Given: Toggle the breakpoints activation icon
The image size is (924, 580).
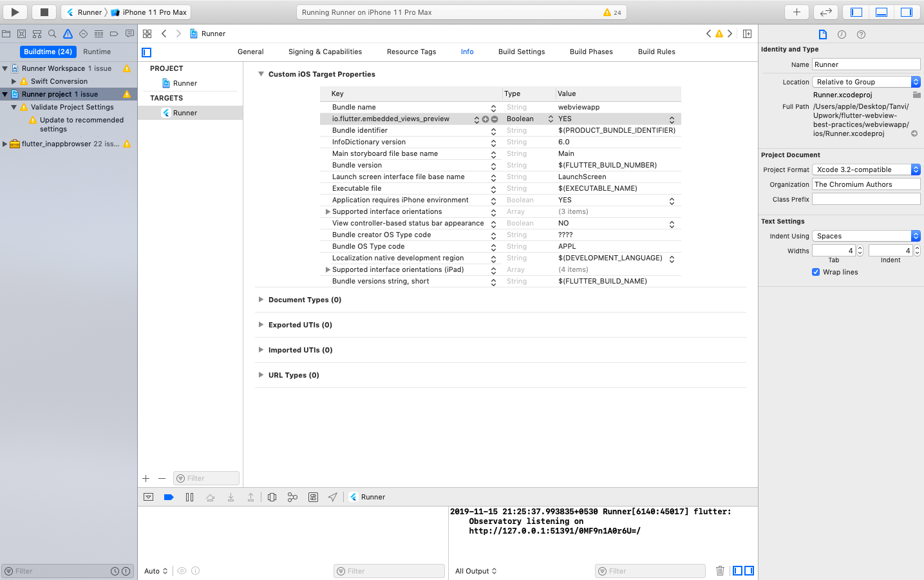Looking at the screenshot, I should click(x=169, y=497).
